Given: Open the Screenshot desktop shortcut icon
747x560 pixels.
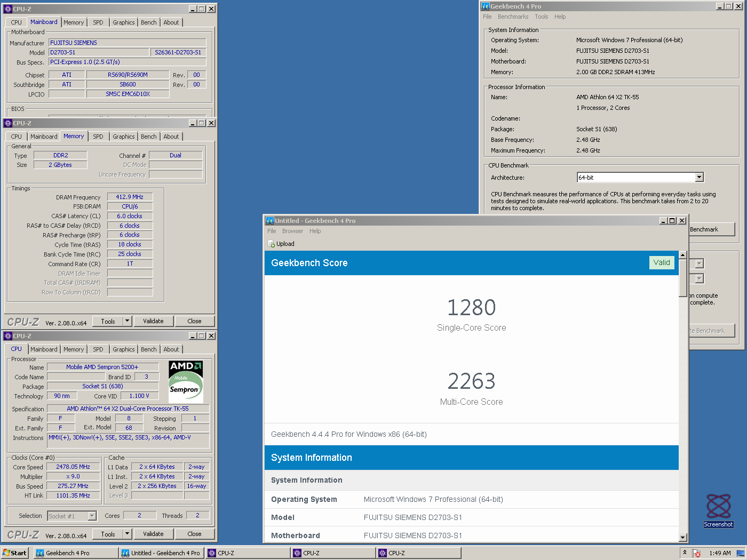Looking at the screenshot, I should pyautogui.click(x=718, y=510).
